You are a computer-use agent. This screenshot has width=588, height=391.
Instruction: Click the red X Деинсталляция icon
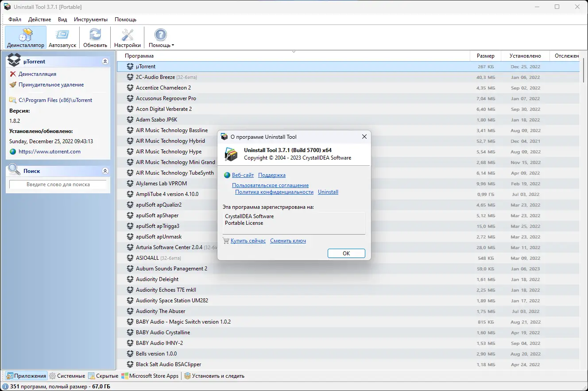coord(13,74)
